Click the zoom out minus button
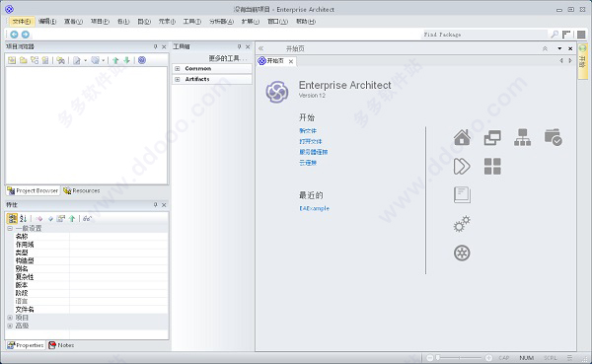592x364 pixels. (x=430, y=357)
